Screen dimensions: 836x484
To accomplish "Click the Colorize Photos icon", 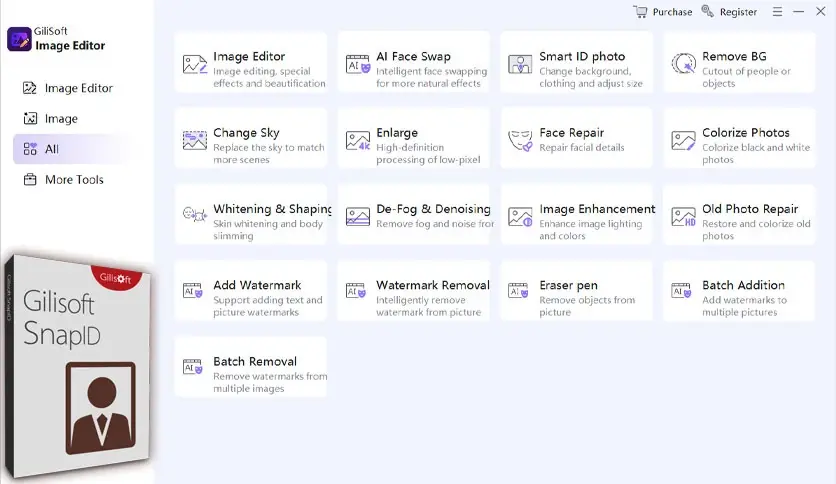I will (684, 141).
